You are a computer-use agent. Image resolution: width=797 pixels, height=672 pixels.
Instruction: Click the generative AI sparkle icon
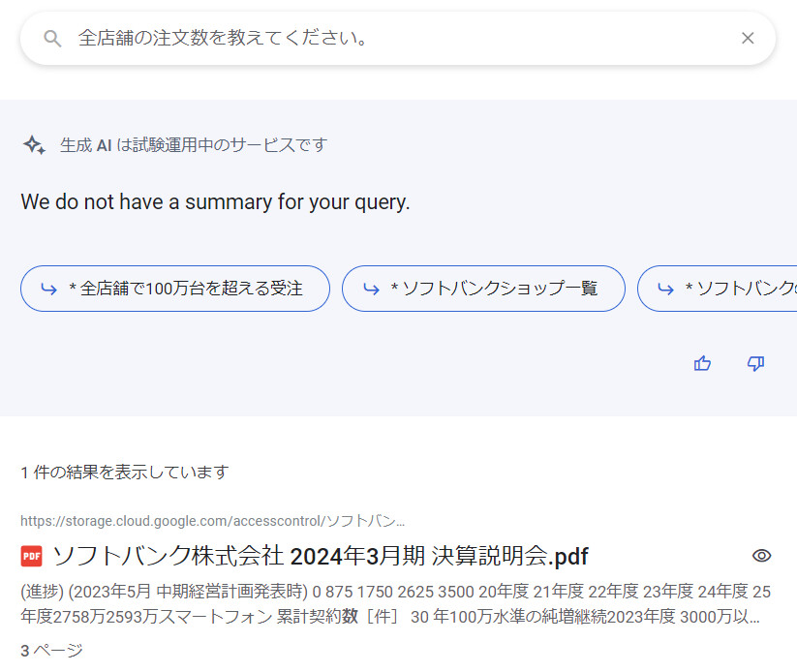coord(35,145)
